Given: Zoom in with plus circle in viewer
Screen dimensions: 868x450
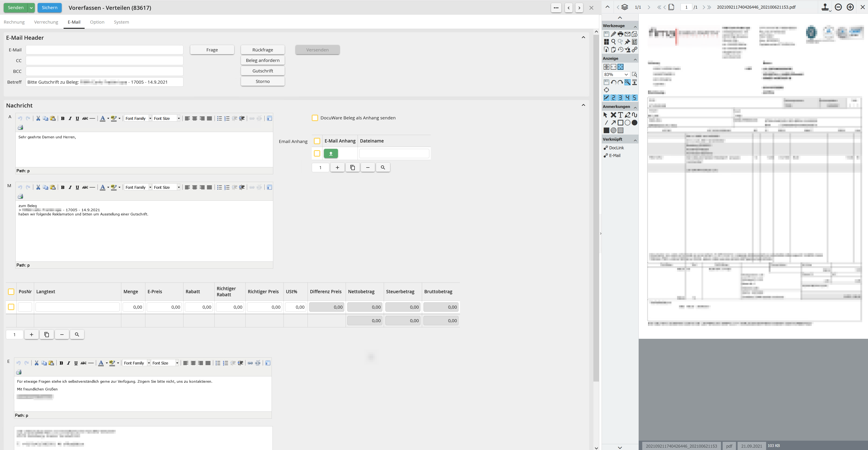Looking at the screenshot, I should (850, 7).
